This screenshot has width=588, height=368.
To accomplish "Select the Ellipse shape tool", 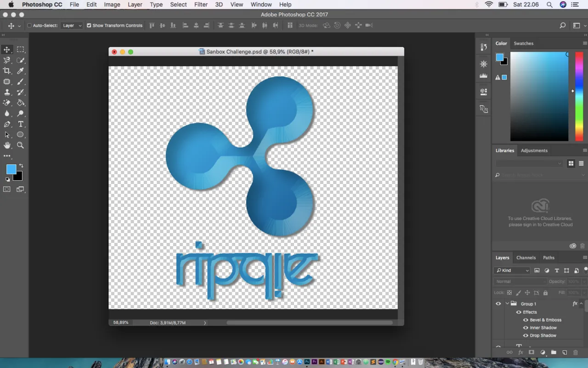I will point(21,135).
